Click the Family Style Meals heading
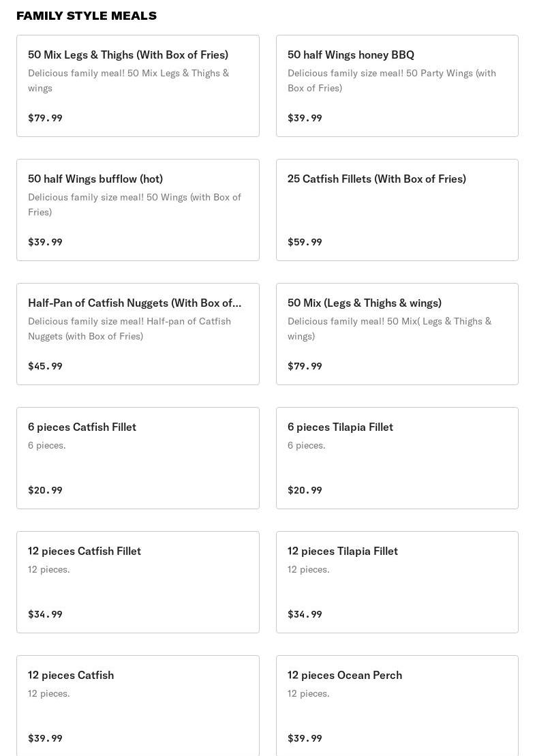This screenshot has width=535, height=756. pos(87,16)
